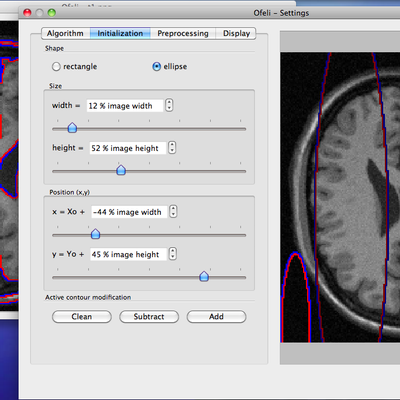Click the width slider handle
The image size is (400, 400).
(x=72, y=128)
